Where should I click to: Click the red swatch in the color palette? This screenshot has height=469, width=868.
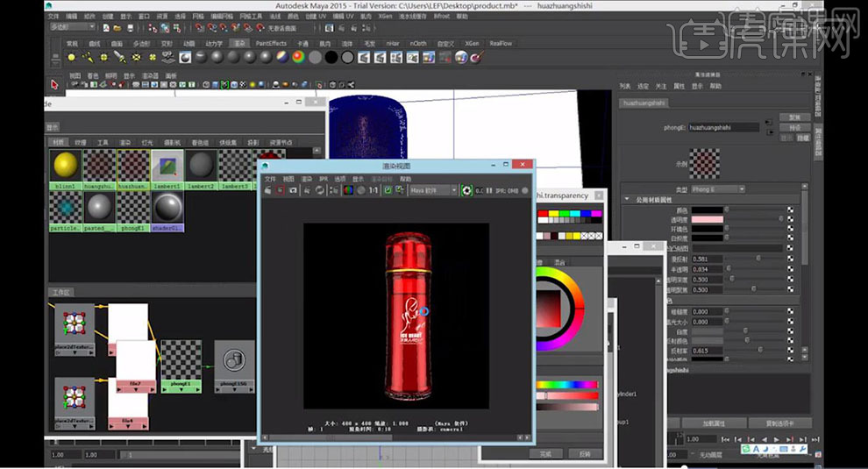pos(543,213)
